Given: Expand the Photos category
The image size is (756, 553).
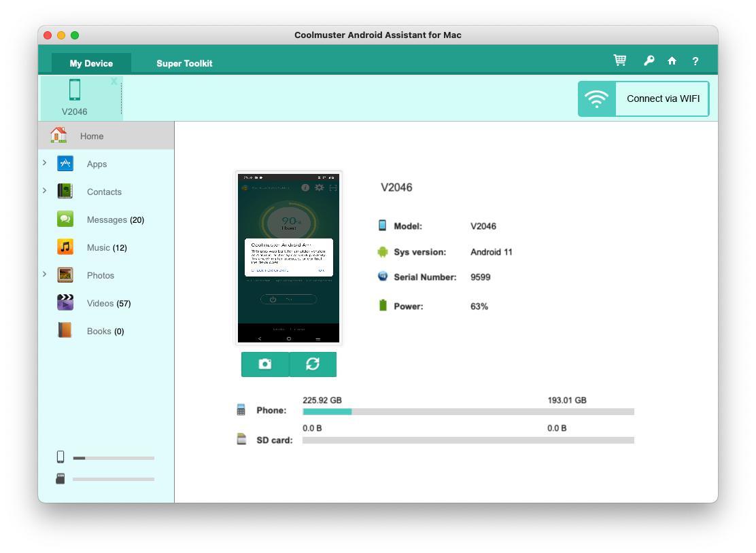Looking at the screenshot, I should coord(45,274).
